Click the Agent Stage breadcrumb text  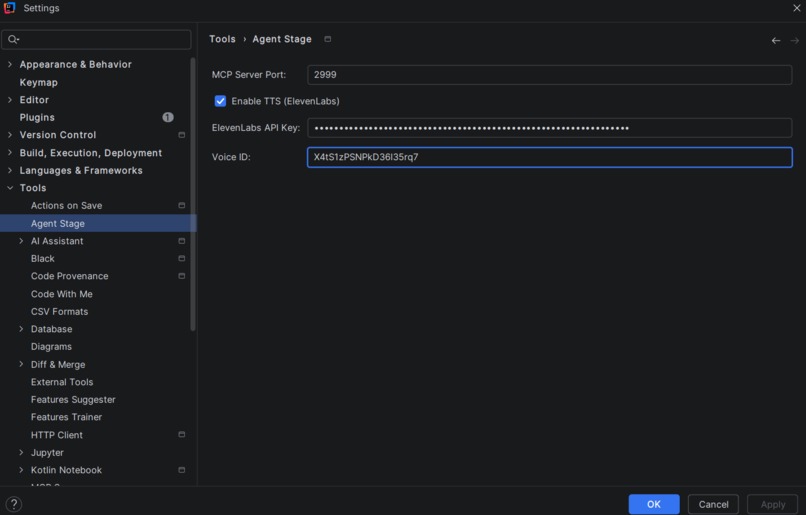[282, 39]
